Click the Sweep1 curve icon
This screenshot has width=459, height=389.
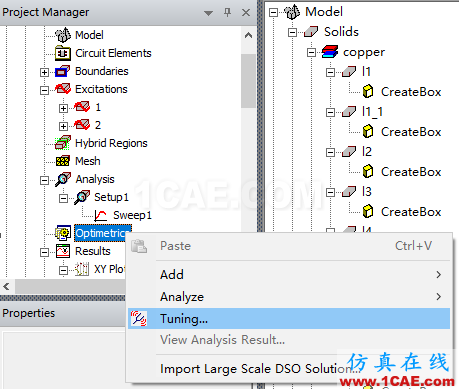coord(100,215)
